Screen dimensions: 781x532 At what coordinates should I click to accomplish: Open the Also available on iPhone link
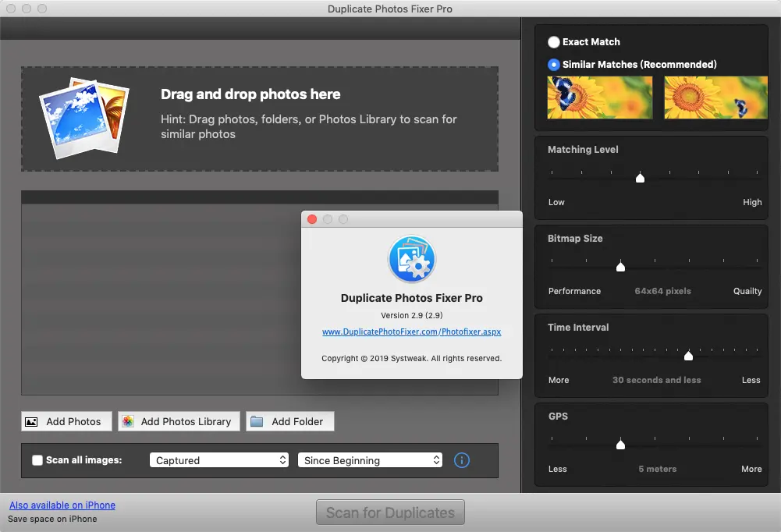pyautogui.click(x=62, y=505)
